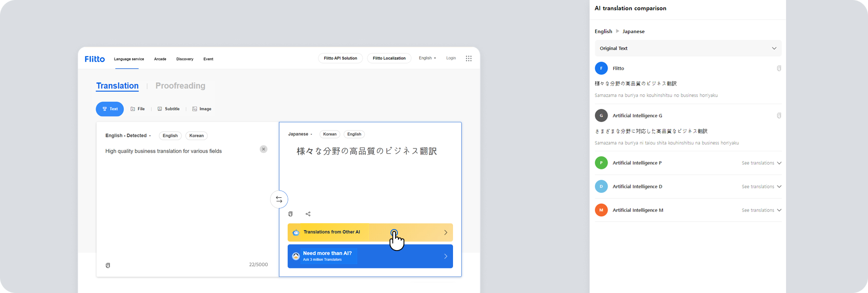
Task: Pick Korean target language chip
Action: click(x=330, y=134)
